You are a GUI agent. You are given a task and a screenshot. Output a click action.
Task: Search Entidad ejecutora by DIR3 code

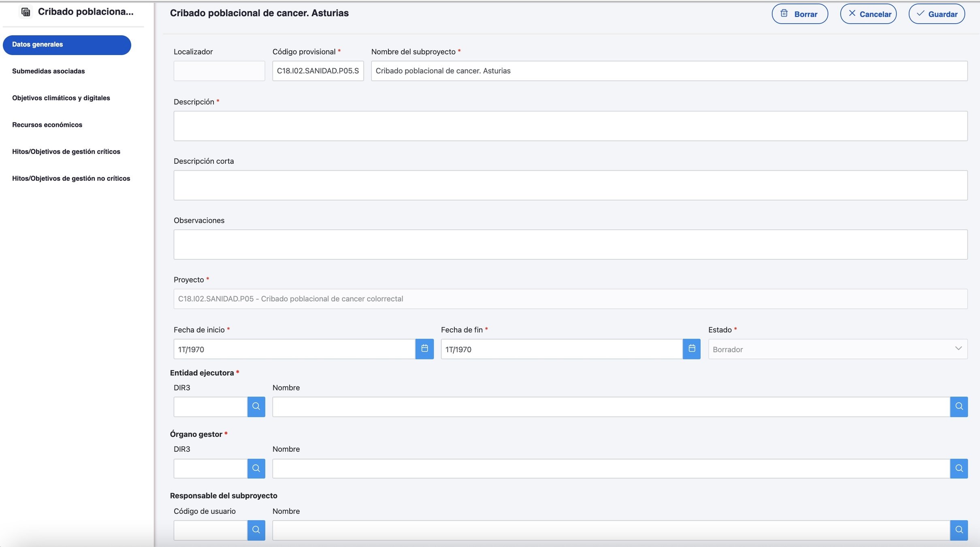point(256,406)
